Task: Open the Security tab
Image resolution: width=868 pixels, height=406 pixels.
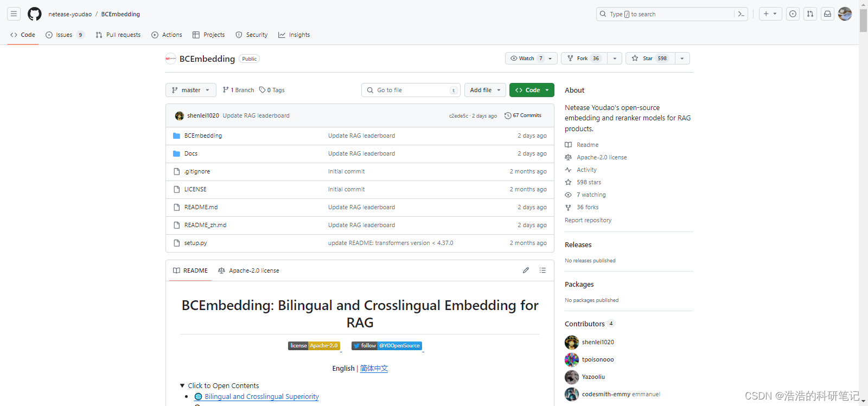Action: (x=252, y=35)
